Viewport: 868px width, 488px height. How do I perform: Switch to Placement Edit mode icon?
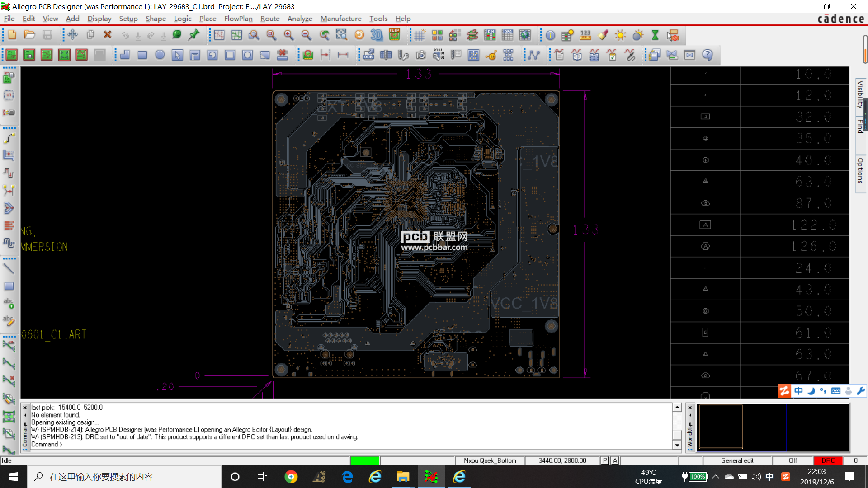tap(29, 55)
